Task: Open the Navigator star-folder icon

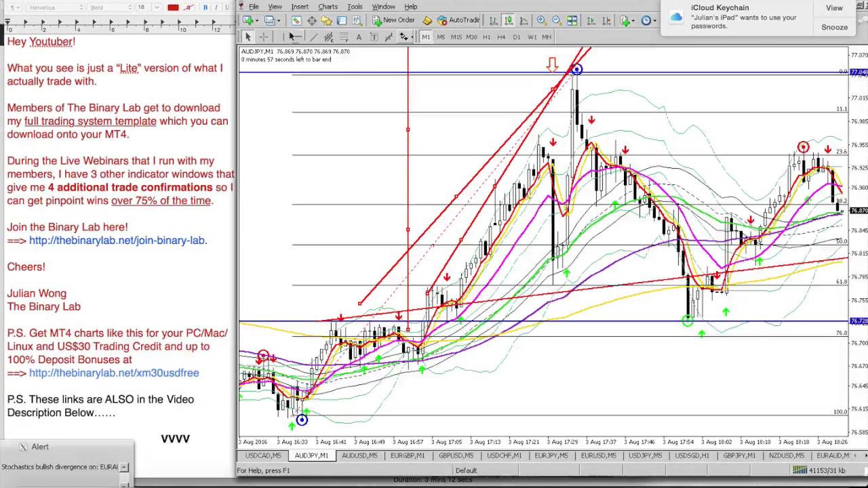Action: click(x=326, y=20)
